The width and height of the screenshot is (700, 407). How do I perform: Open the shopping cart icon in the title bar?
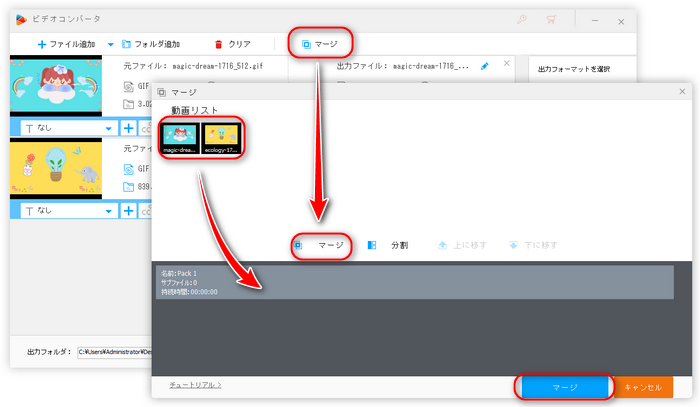551,19
